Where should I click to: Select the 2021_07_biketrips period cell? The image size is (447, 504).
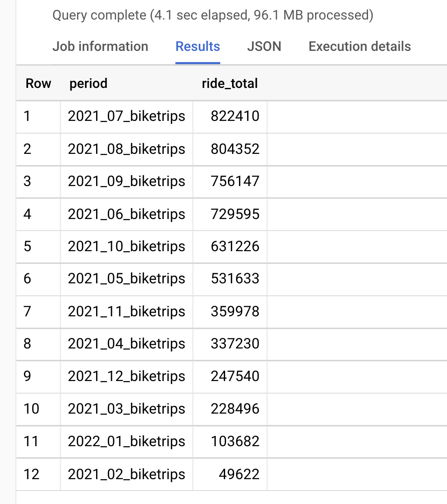pos(127,116)
